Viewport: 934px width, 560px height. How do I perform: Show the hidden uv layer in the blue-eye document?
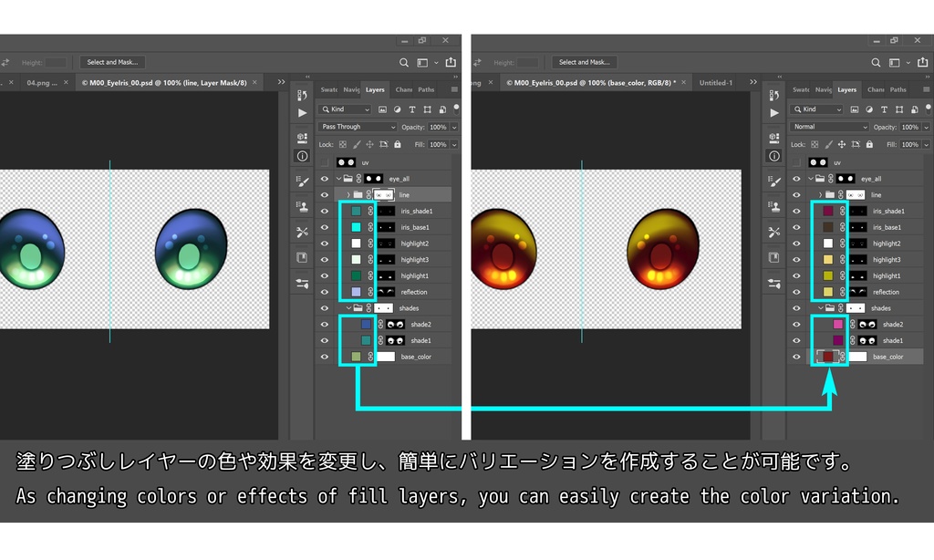click(x=325, y=162)
